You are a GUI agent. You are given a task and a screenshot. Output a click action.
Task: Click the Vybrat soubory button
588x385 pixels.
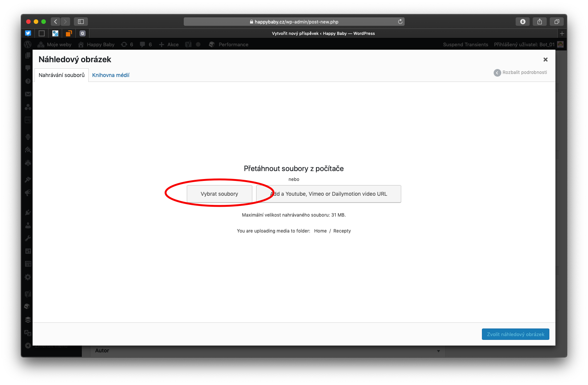(219, 194)
